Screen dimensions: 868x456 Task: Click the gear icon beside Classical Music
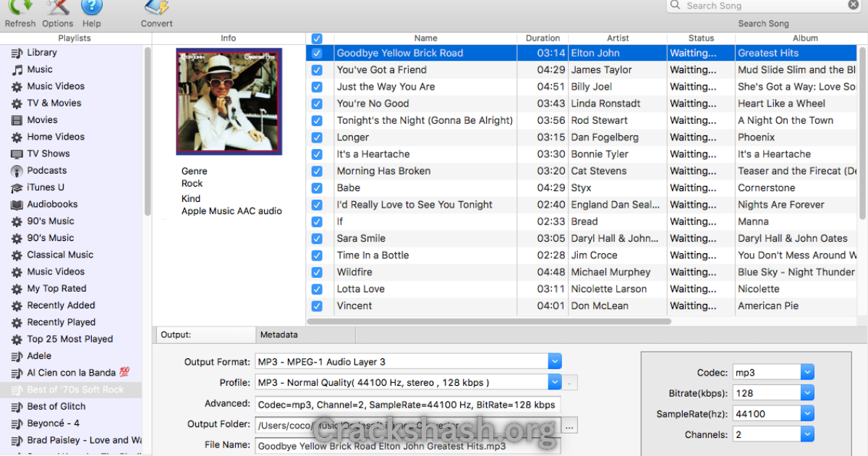pyautogui.click(x=17, y=256)
